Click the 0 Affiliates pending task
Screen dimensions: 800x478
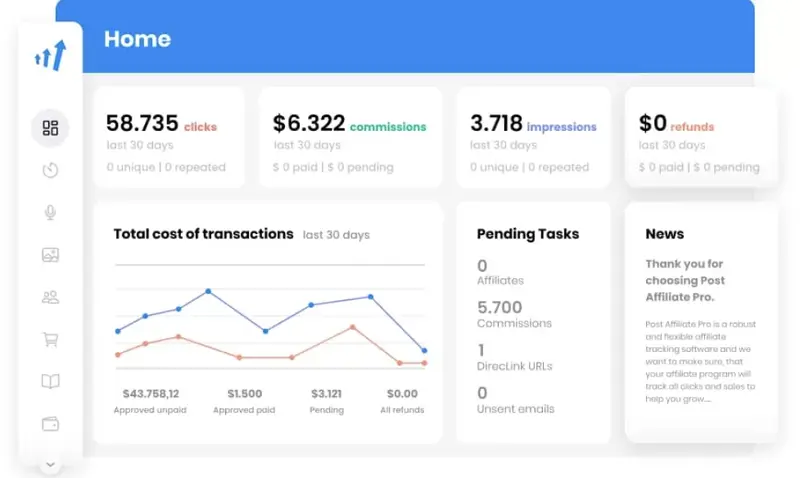(500, 273)
